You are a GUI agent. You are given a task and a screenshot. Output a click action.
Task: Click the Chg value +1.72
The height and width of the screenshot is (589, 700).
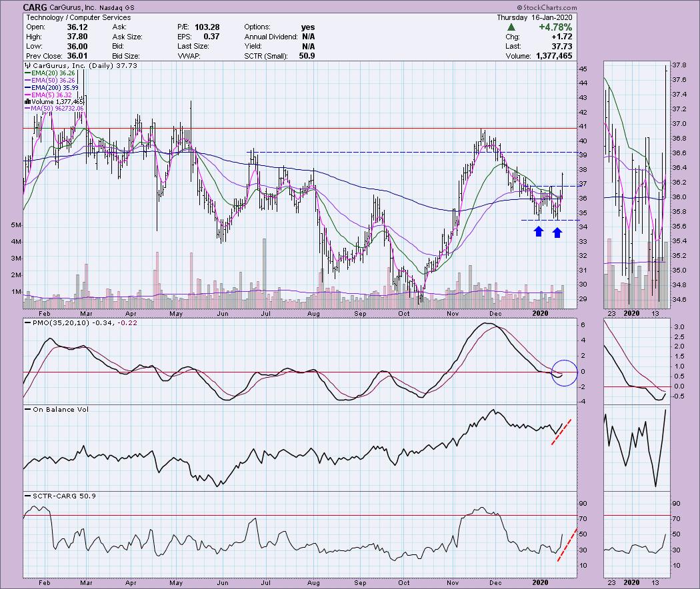(561, 37)
